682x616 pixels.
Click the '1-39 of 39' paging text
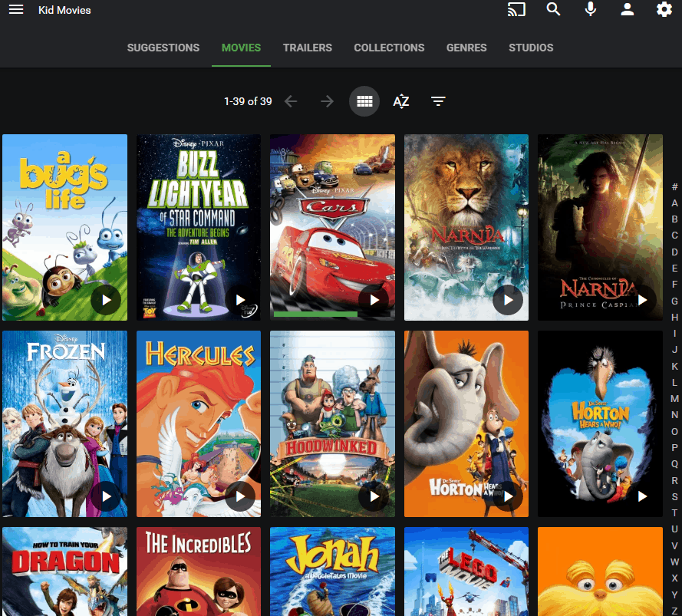tap(248, 101)
